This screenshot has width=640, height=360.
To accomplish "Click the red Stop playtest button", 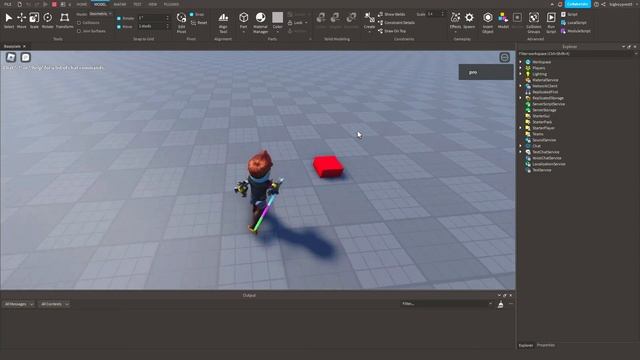I will point(54,4).
